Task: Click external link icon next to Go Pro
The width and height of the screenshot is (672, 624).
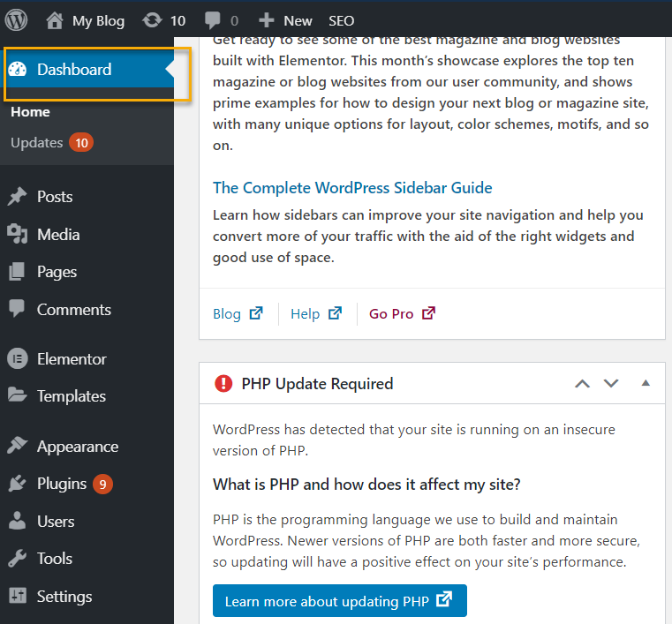Action: [x=428, y=313]
